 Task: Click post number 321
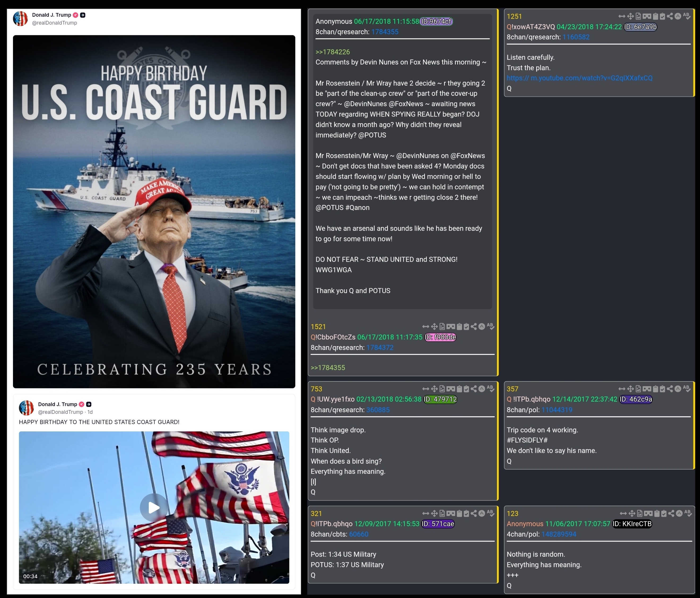click(316, 514)
